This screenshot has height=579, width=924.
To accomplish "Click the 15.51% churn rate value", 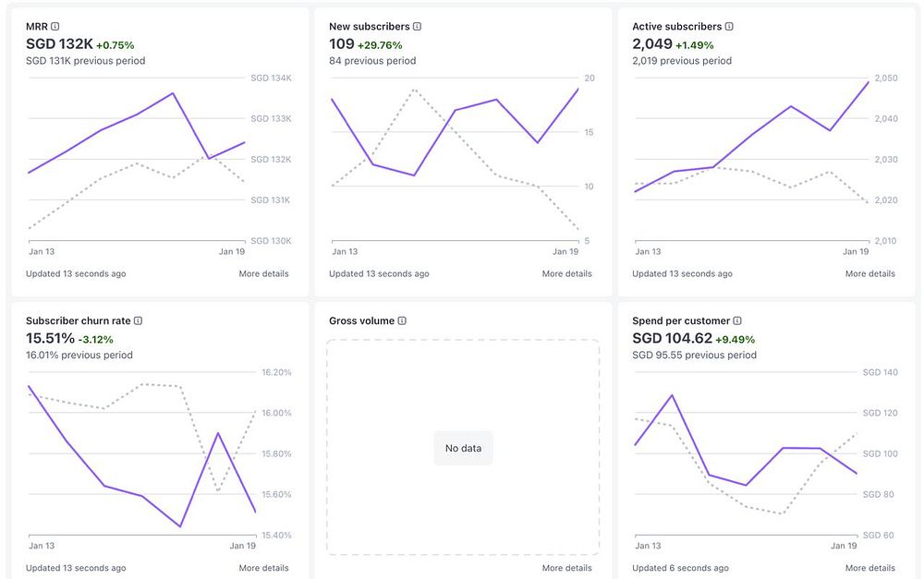I will [x=50, y=339].
